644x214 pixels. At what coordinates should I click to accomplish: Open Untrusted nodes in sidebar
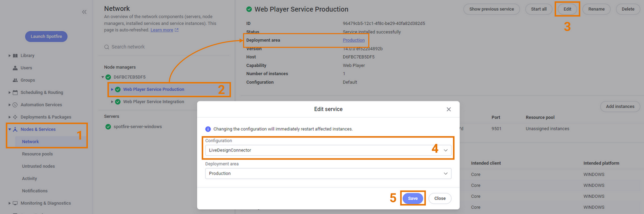click(39, 166)
